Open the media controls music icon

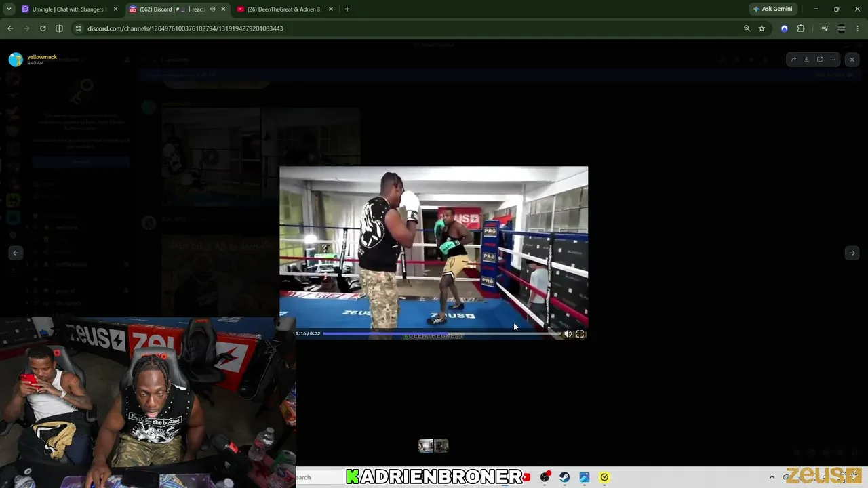[x=825, y=28]
